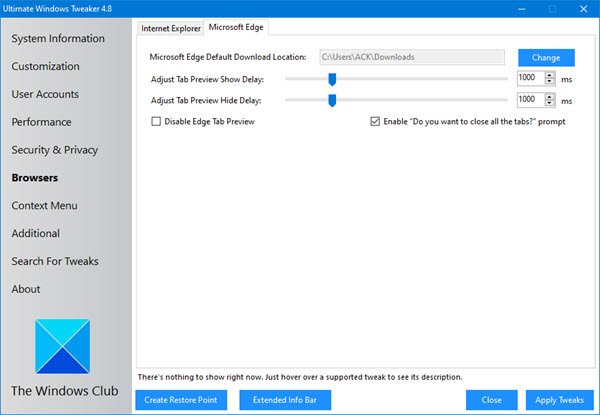Image resolution: width=600 pixels, height=415 pixels.
Task: Close the Ultimate Windows Tweaker window
Action: click(583, 8)
